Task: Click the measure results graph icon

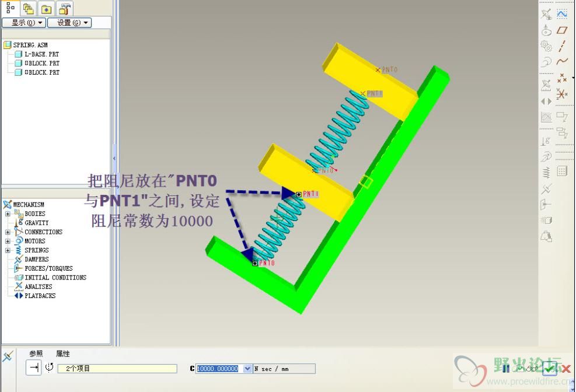Action: click(x=546, y=117)
